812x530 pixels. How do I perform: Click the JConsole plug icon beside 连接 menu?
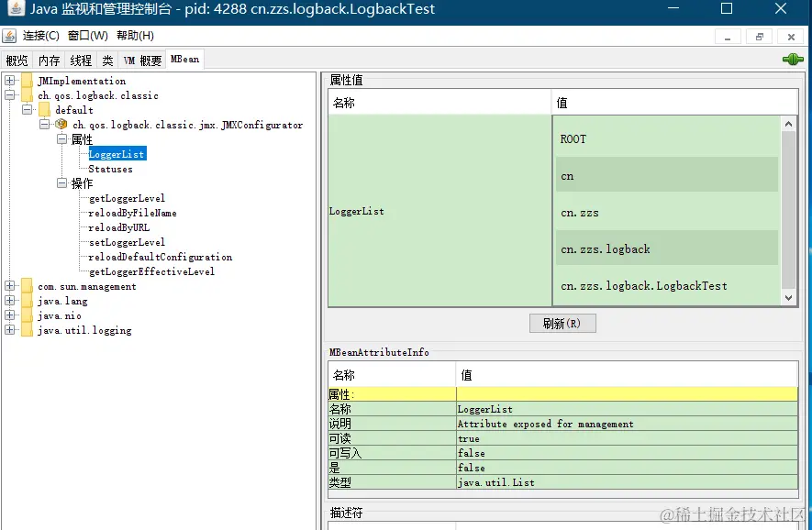pyautogui.click(x=9, y=36)
